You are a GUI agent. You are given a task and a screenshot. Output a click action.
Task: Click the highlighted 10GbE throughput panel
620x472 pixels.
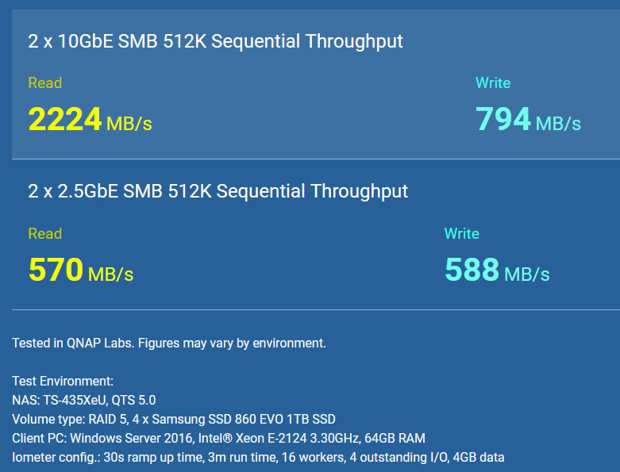click(x=316, y=84)
